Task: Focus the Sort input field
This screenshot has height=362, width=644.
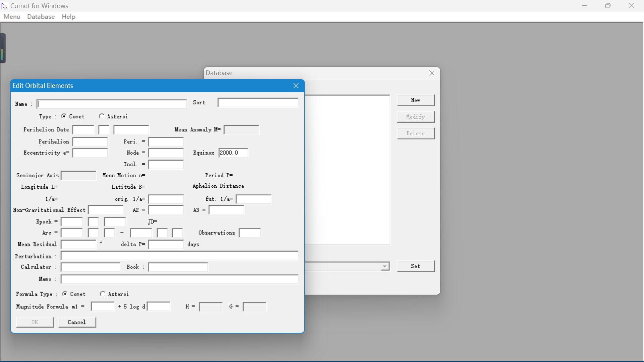Action: coord(258,103)
